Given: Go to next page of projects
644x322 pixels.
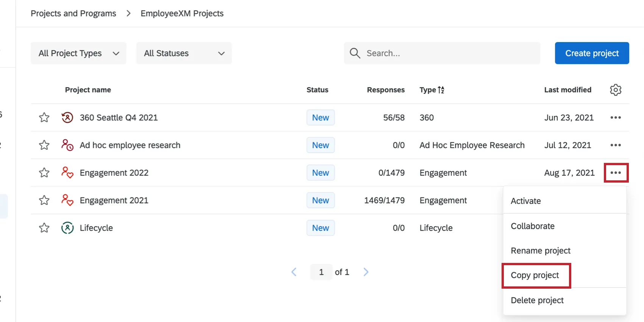Looking at the screenshot, I should [x=366, y=272].
